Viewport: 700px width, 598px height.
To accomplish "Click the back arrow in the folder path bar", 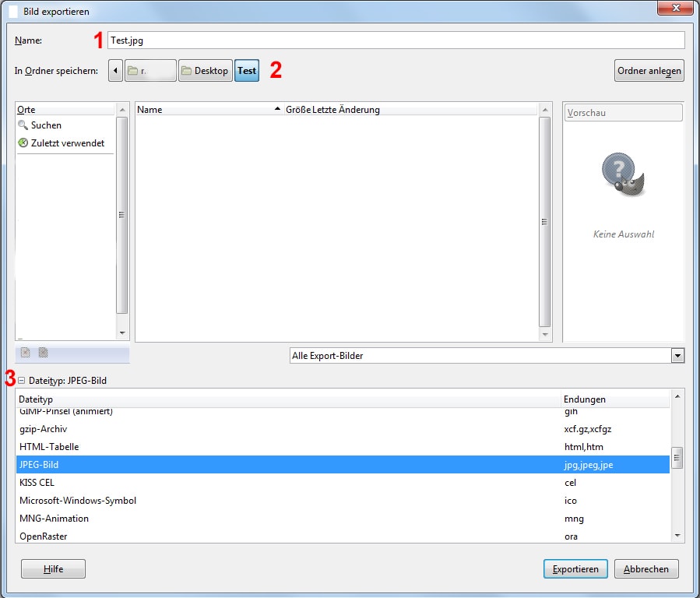I will (115, 71).
